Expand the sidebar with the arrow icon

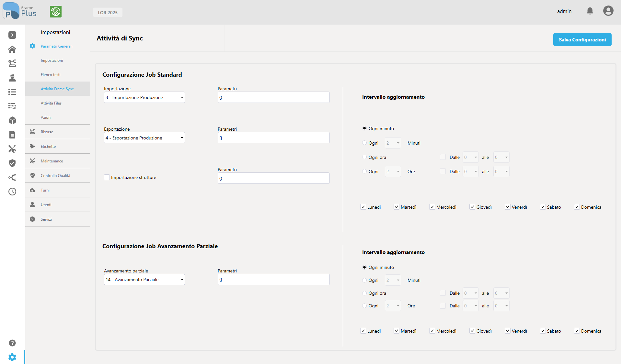pyautogui.click(x=12, y=35)
